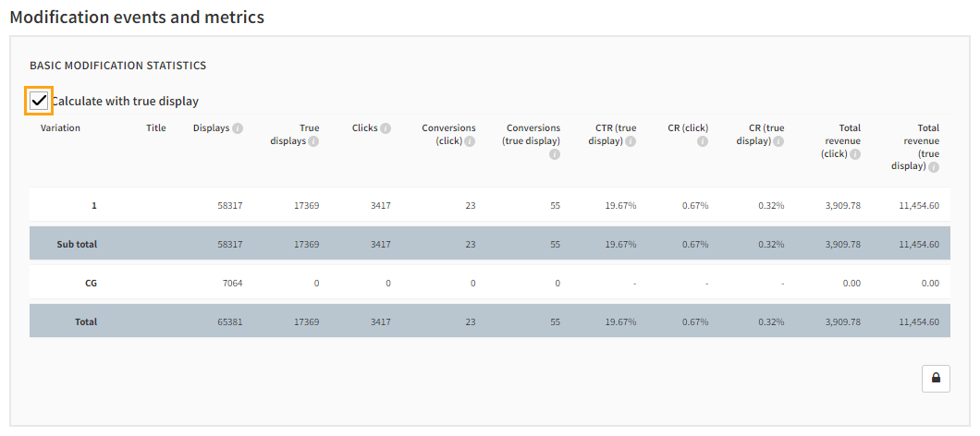Select the variation 1 row label
This screenshot has width=980, height=436.
click(93, 205)
